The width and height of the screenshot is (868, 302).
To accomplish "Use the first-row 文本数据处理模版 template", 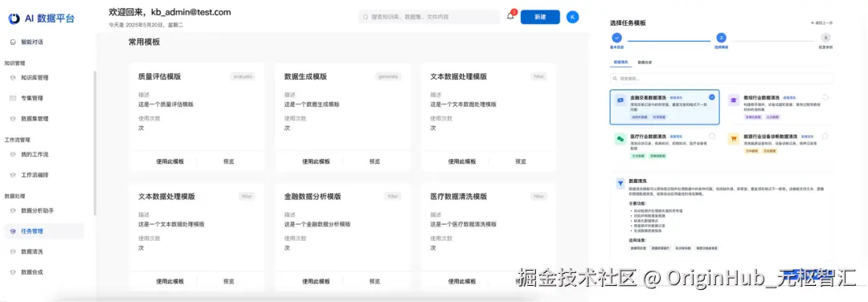I will click(462, 161).
